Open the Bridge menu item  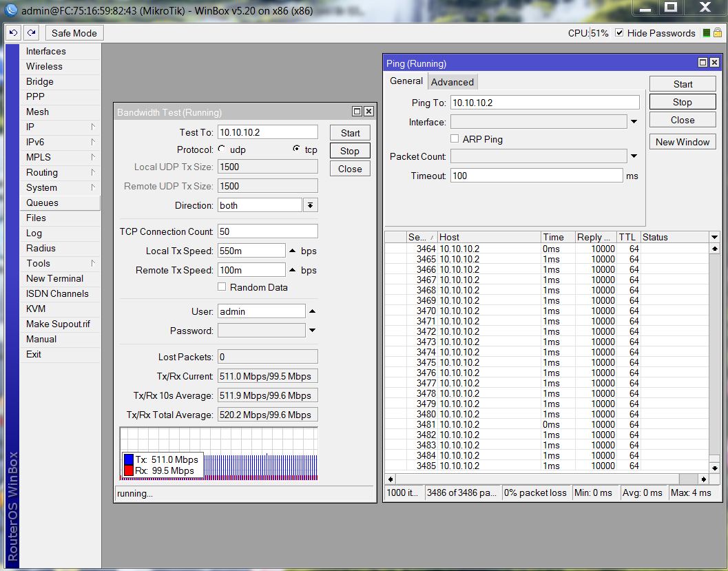tap(61, 82)
